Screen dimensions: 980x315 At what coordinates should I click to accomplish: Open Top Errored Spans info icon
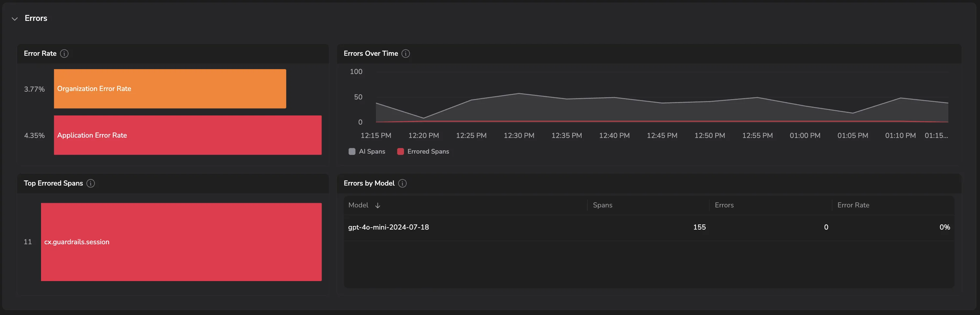91,183
